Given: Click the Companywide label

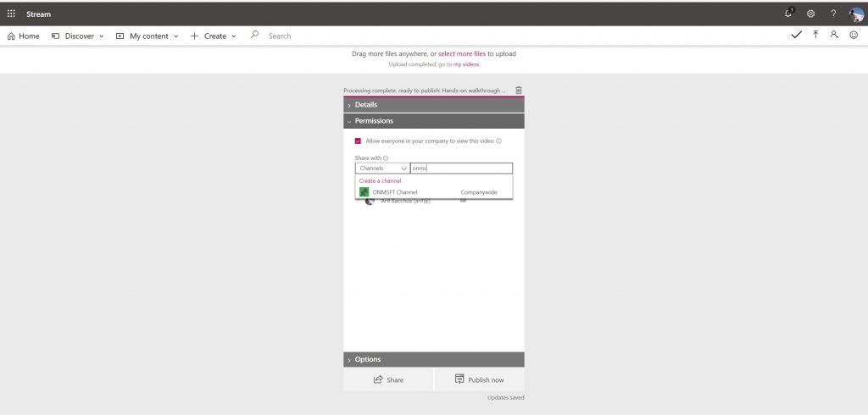Looking at the screenshot, I should 479,192.
